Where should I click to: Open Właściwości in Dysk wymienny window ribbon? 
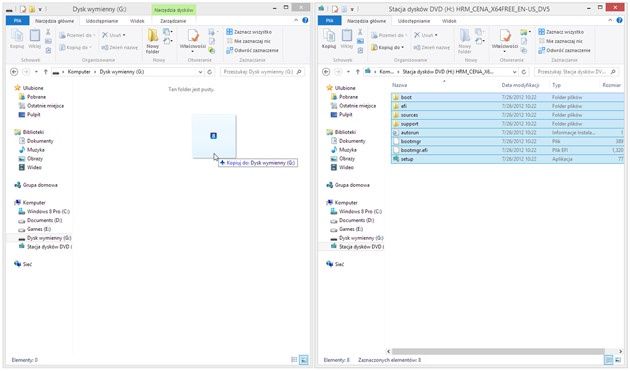click(x=193, y=41)
